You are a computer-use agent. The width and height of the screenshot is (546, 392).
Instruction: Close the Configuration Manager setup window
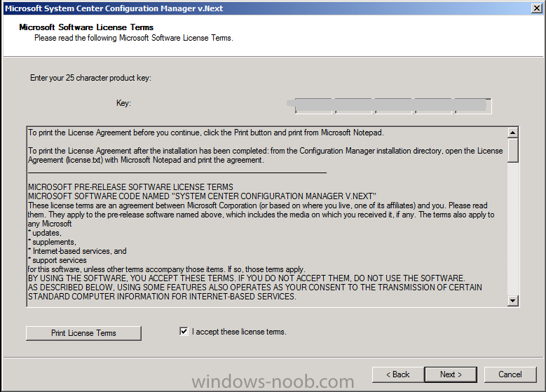[x=537, y=8]
